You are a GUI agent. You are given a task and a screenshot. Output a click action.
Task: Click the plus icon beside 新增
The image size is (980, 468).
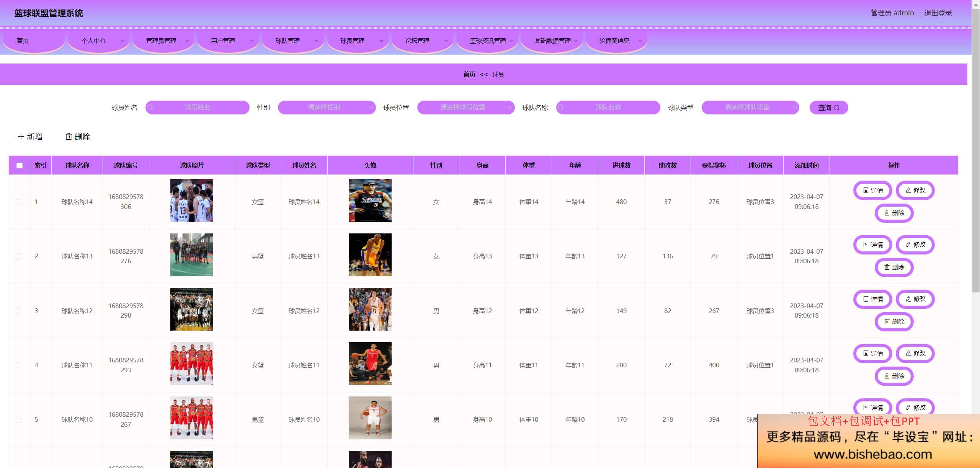pos(21,137)
